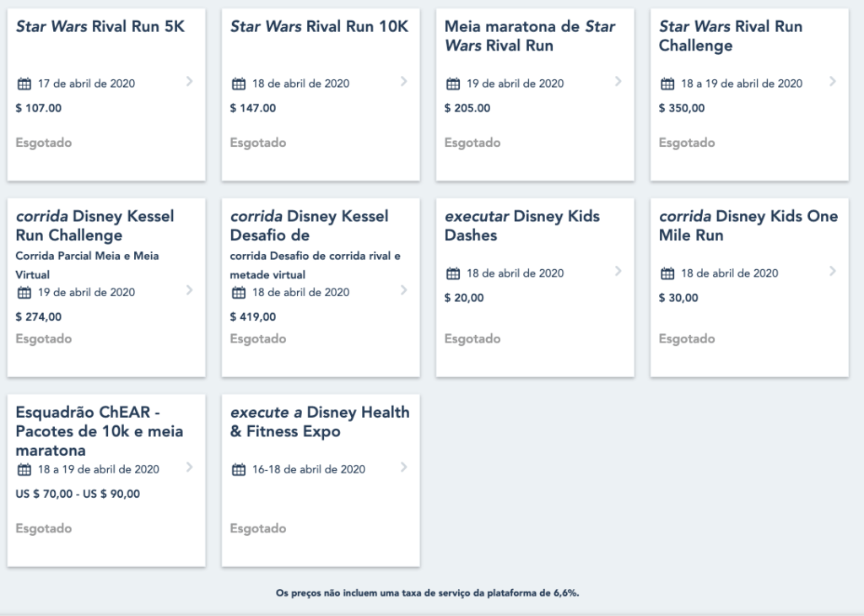Open corrida Disney Kessel Desafio de title
Image resolution: width=864 pixels, height=616 pixels.
(x=309, y=225)
